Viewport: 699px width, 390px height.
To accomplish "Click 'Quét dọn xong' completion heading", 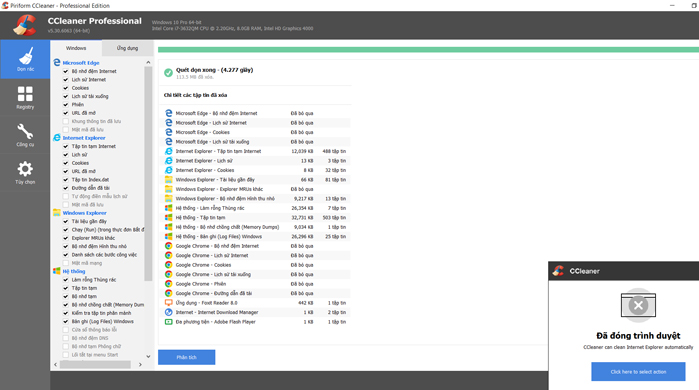I will [x=214, y=70].
